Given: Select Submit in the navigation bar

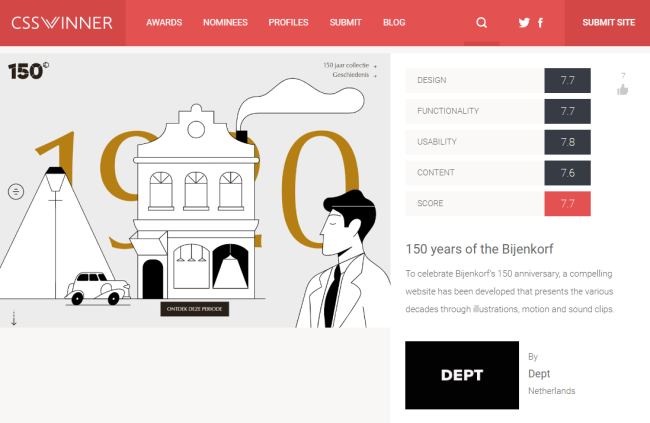Looking at the screenshot, I should (x=346, y=22).
